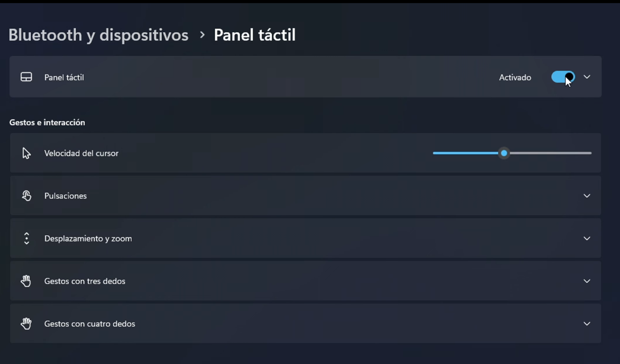620x364 pixels.
Task: Adjust the Velocidad del cursor slider handle
Action: (504, 153)
